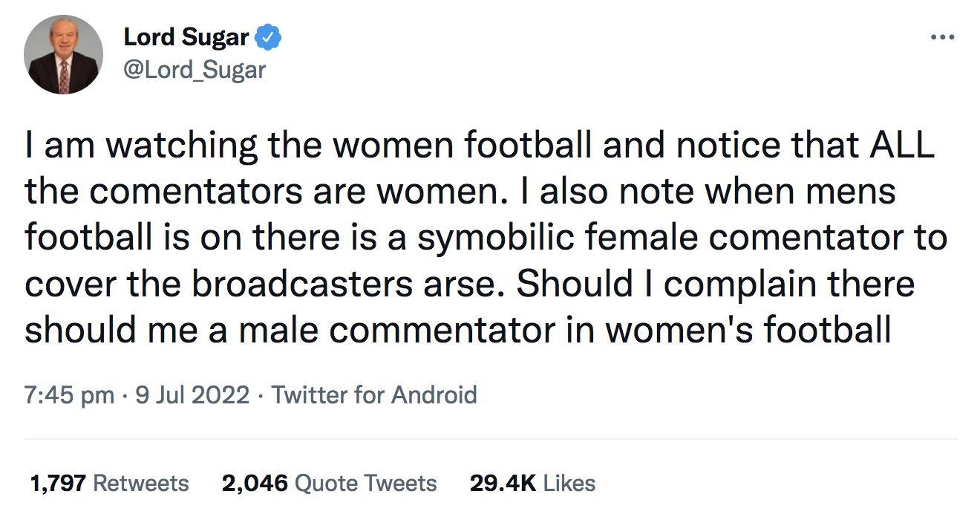This screenshot has width=980, height=520.
Task: Click the 29.4K likes count number
Action: [x=503, y=484]
